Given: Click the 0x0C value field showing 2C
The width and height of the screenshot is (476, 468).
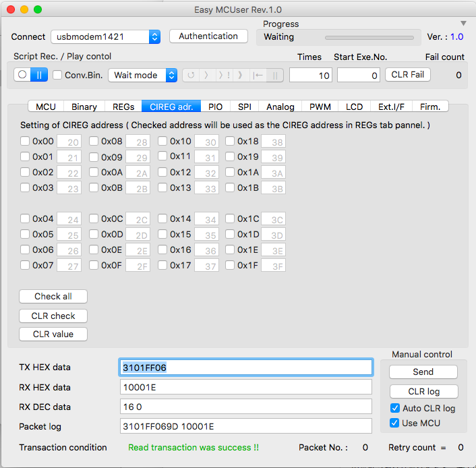Looking at the screenshot, I should click(138, 218).
